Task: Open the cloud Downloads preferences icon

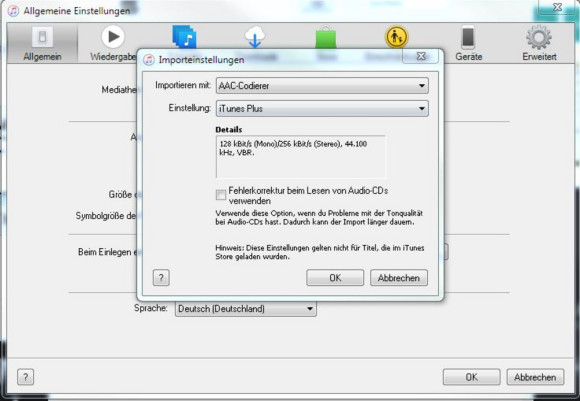Action: click(x=254, y=37)
